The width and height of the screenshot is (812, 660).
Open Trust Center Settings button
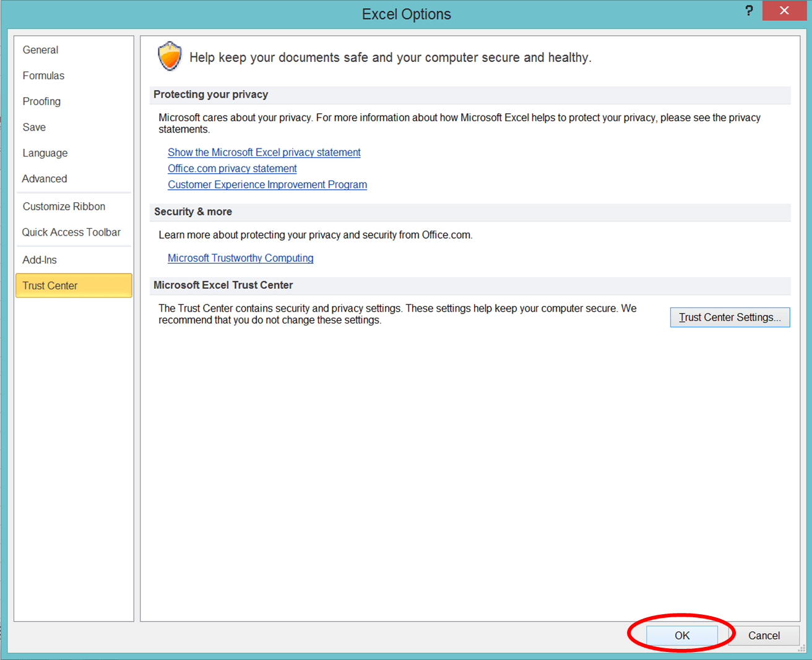point(730,317)
